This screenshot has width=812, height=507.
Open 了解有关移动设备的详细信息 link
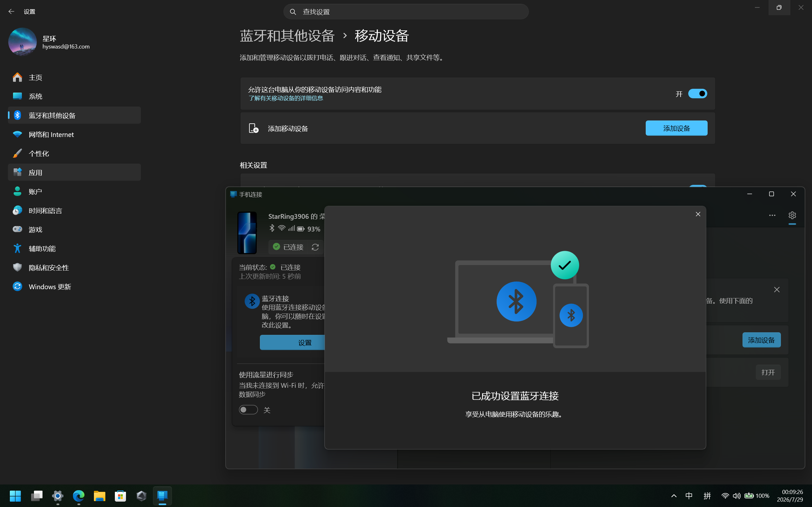click(286, 98)
